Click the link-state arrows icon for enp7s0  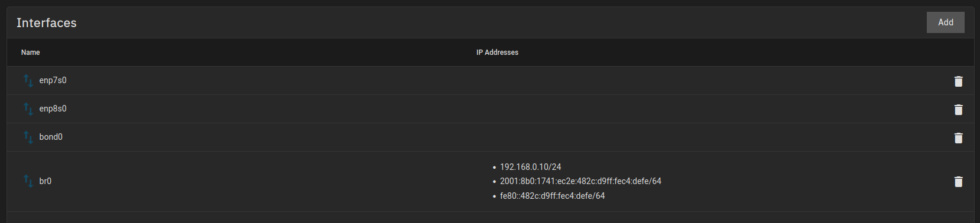[x=28, y=80]
